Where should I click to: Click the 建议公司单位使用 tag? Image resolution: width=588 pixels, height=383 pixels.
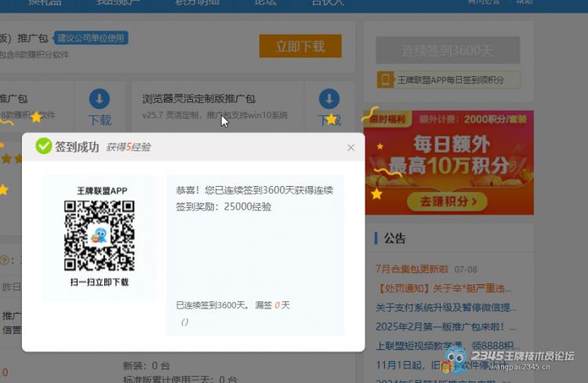[x=91, y=38]
